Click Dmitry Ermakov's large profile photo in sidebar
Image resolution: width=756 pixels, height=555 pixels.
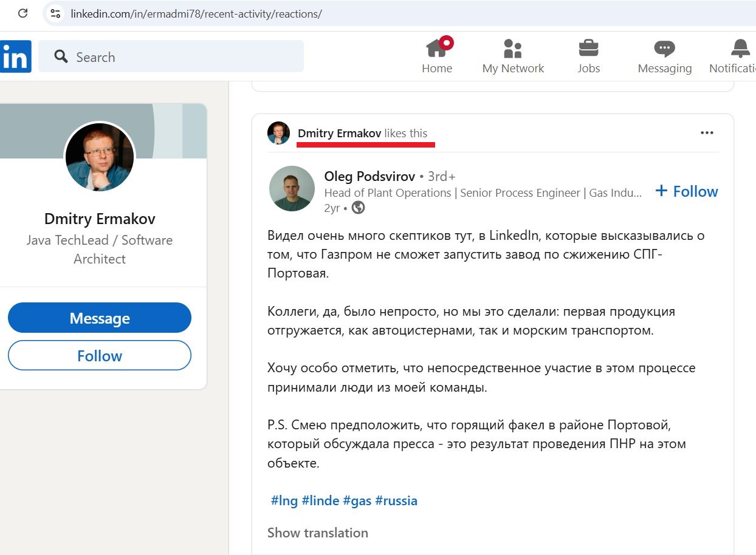[100, 157]
